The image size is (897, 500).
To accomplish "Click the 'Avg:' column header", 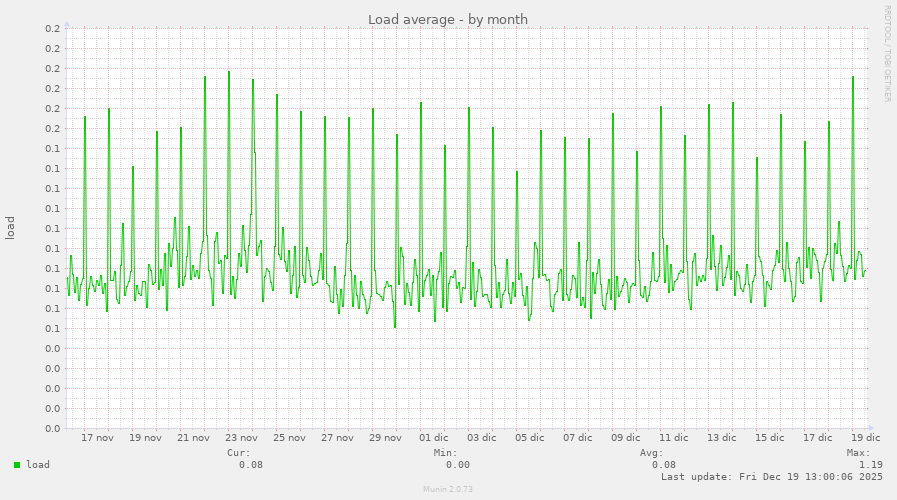I will pos(652,453).
